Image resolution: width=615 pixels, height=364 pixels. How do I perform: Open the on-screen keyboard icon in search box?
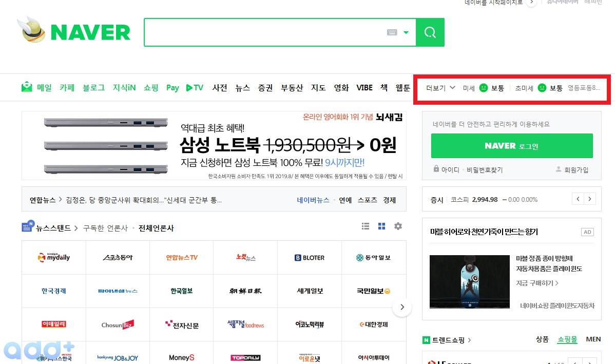[392, 32]
